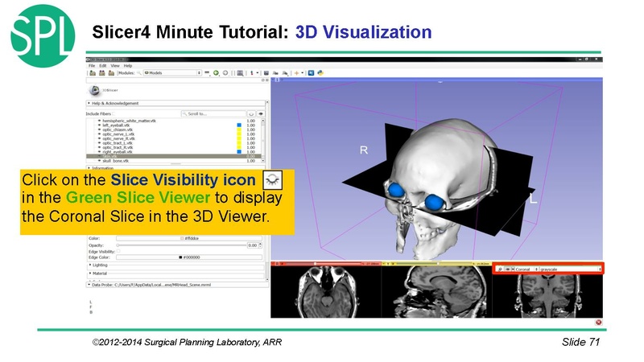Image resolution: width=644 pixels, height=362 pixels.
Task: Toggle the Edge Visibility checkbox
Action: 118,251
